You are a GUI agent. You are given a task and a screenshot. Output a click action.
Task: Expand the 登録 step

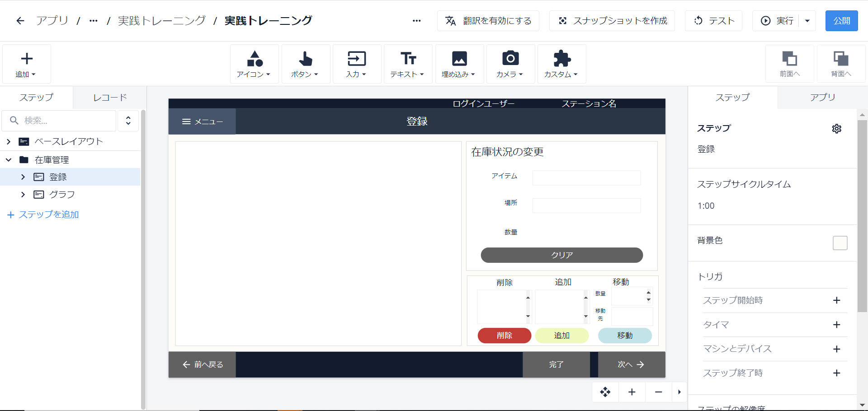(x=23, y=177)
